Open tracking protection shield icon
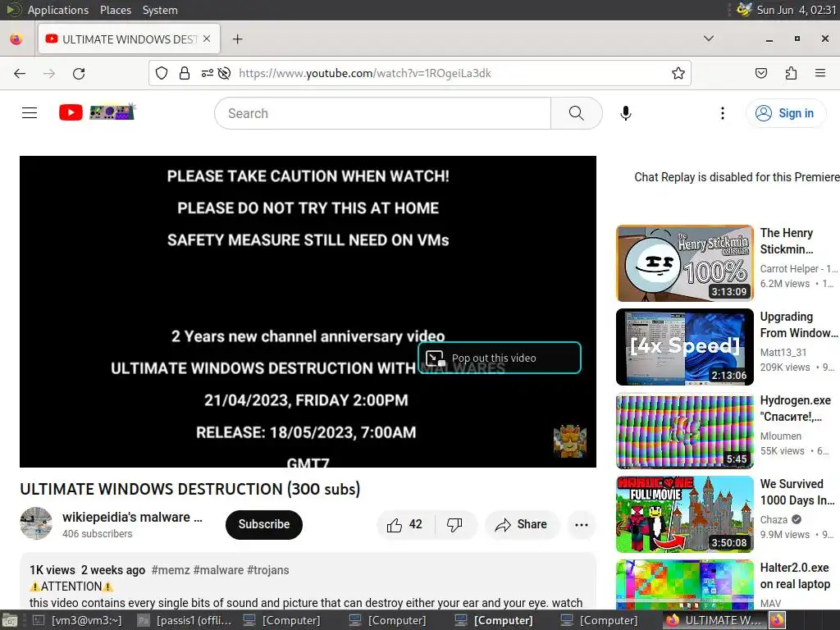 pyautogui.click(x=162, y=73)
